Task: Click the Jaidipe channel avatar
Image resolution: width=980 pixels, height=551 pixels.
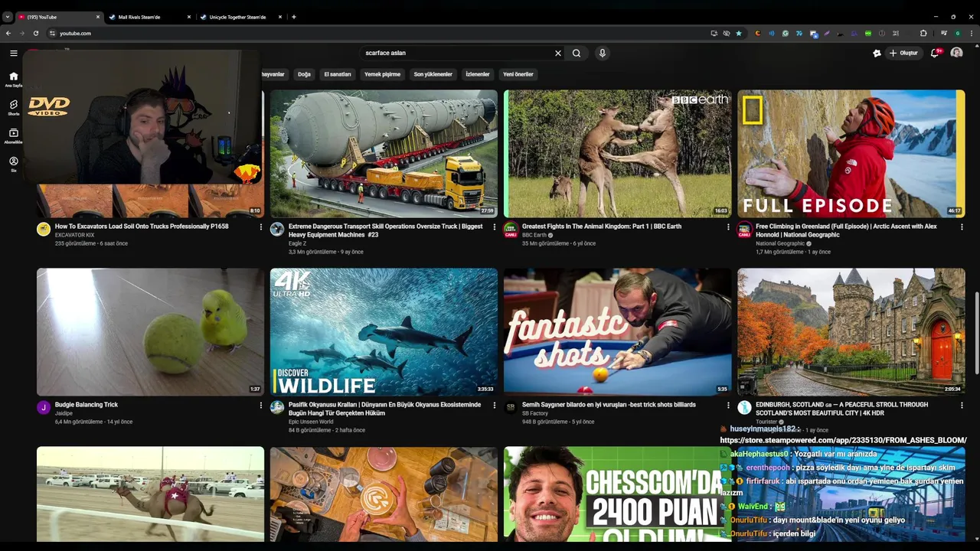Action: (x=44, y=408)
